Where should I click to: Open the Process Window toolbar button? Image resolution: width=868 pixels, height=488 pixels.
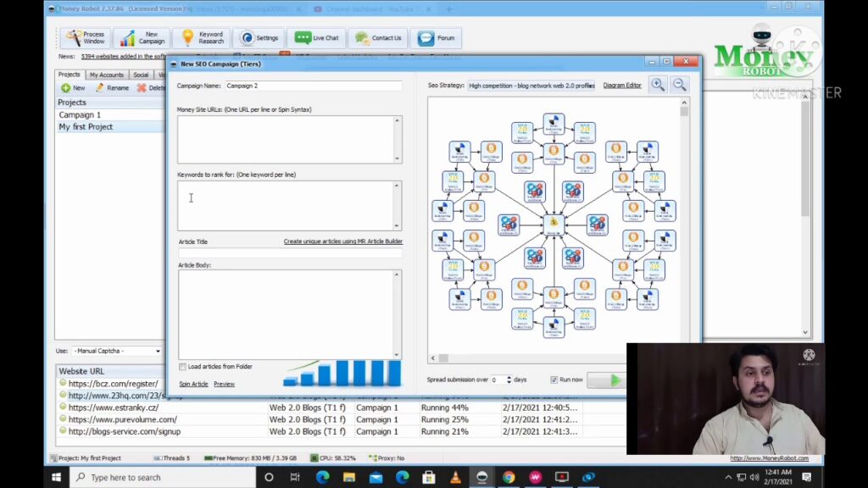[86, 37]
